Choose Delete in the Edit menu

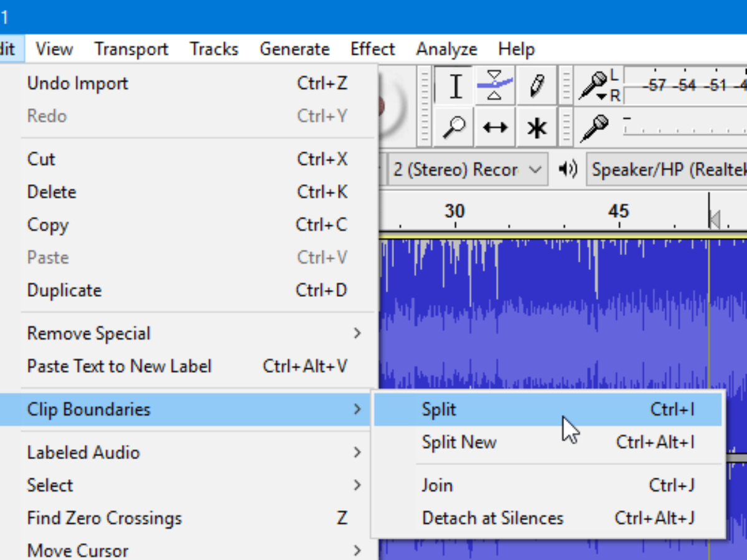coord(189,192)
